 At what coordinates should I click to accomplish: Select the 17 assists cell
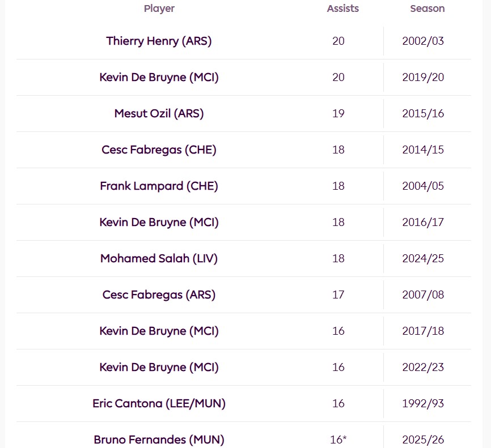[x=338, y=295]
